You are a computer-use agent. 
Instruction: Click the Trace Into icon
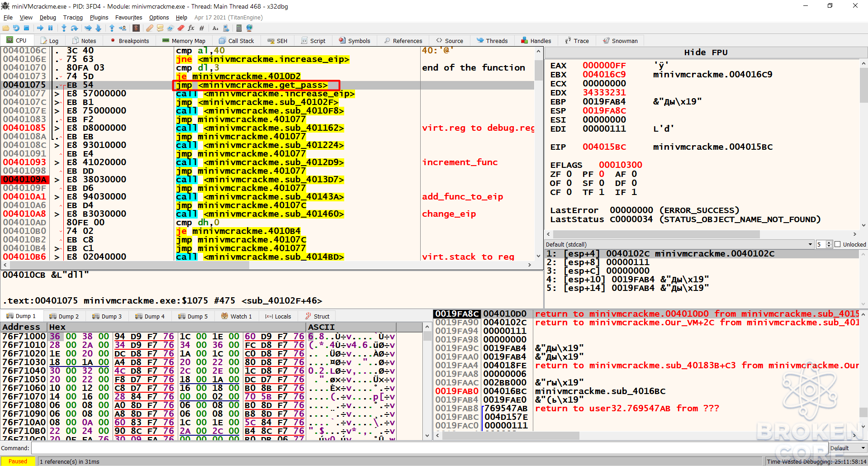coord(88,28)
